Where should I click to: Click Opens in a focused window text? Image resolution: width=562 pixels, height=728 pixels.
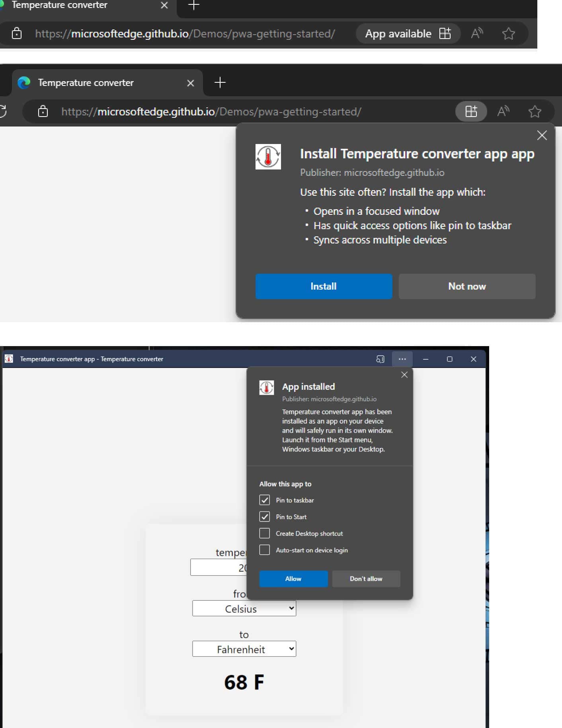pos(377,211)
